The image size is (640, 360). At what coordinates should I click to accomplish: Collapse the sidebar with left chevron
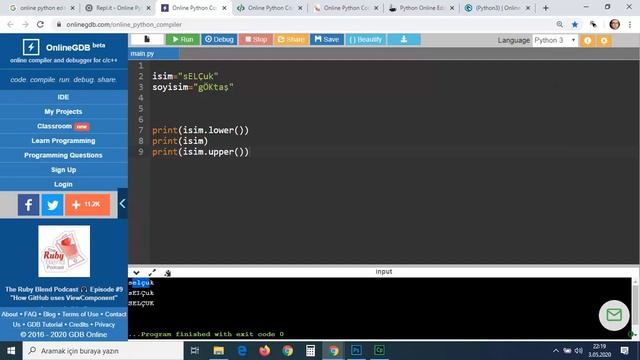click(122, 203)
